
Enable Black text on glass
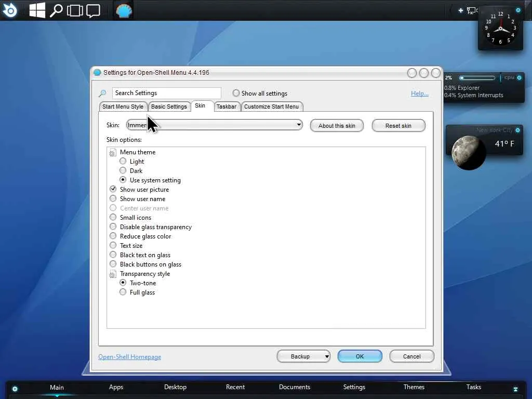pyautogui.click(x=113, y=255)
